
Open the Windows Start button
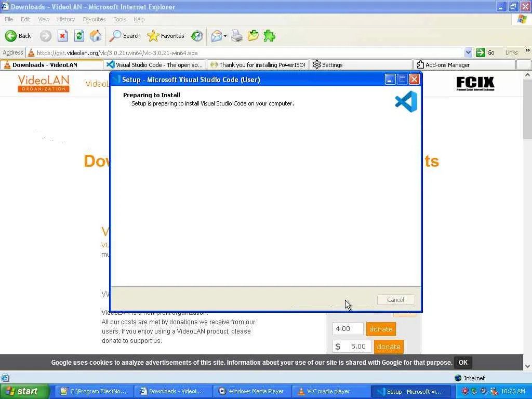coord(24,391)
